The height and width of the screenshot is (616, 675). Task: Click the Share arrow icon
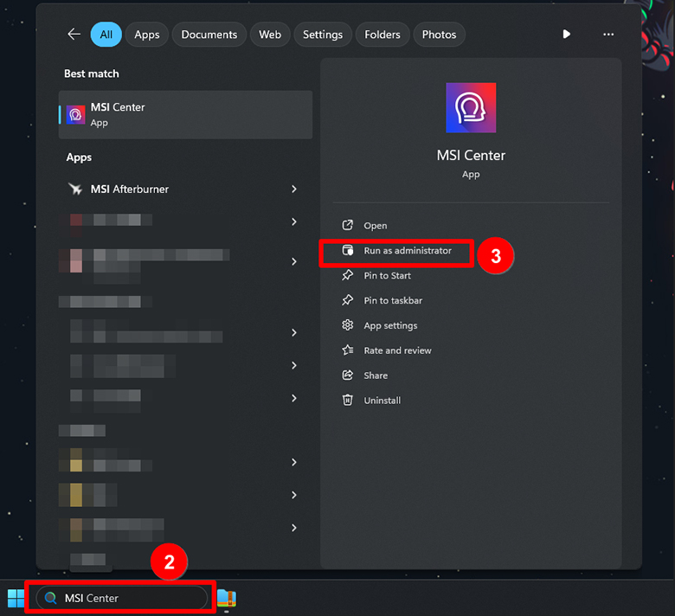click(347, 375)
